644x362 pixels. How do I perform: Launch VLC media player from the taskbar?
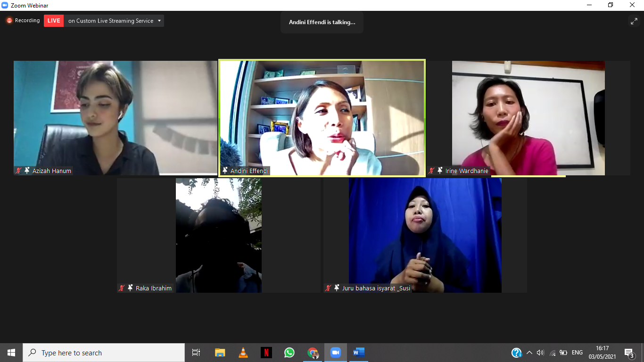pyautogui.click(x=243, y=353)
